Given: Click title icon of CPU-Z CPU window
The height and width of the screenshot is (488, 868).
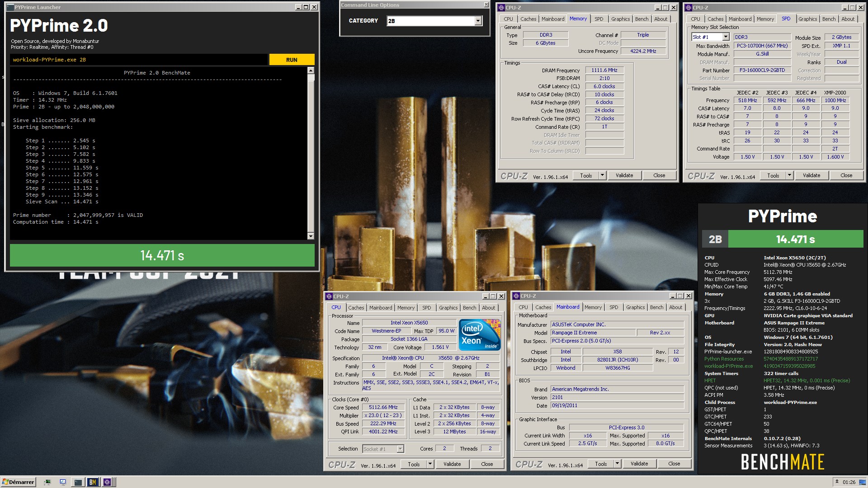Looking at the screenshot, I should coord(329,296).
